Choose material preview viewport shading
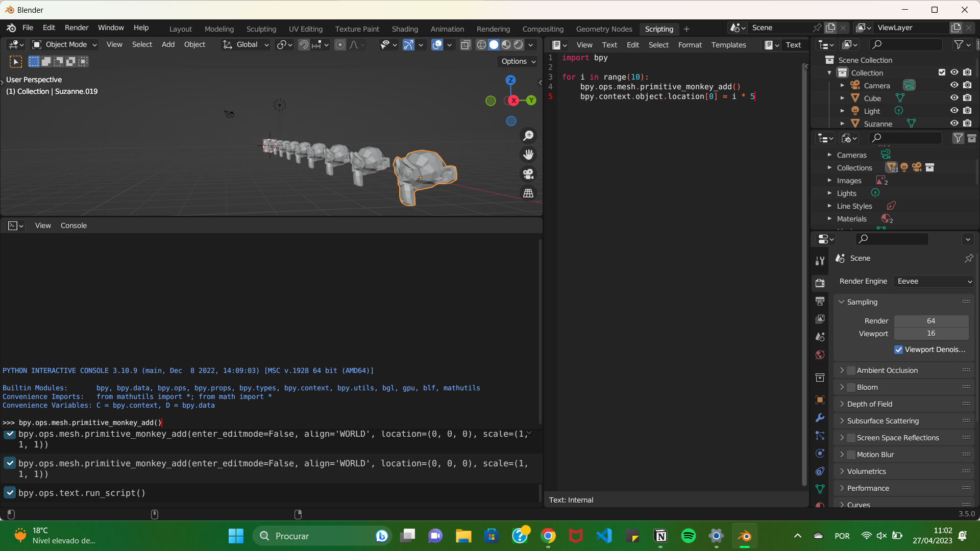The image size is (980, 551). 506,45
